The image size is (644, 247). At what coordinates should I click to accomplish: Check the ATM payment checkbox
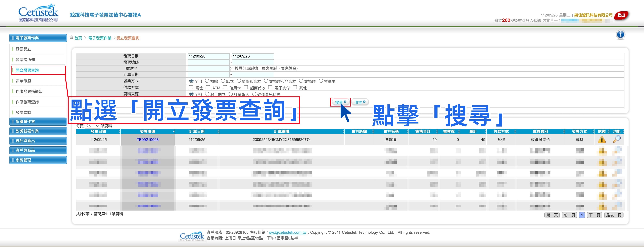click(x=208, y=87)
